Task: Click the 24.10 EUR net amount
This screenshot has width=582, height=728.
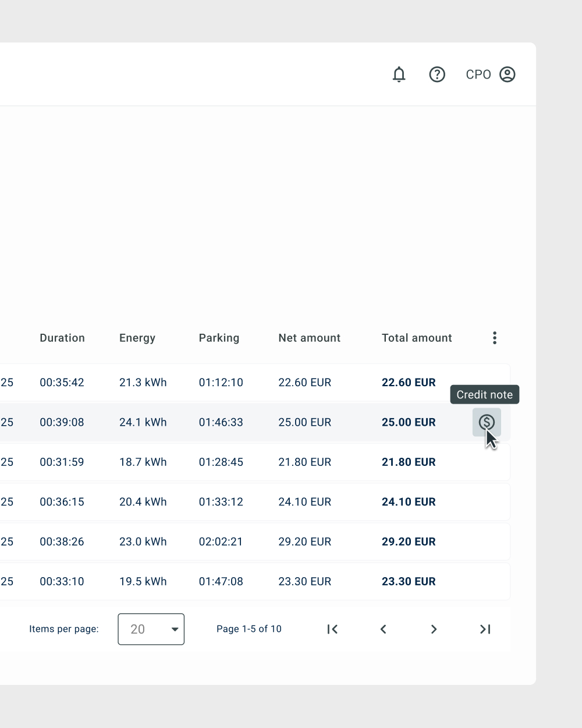Action: tap(305, 502)
